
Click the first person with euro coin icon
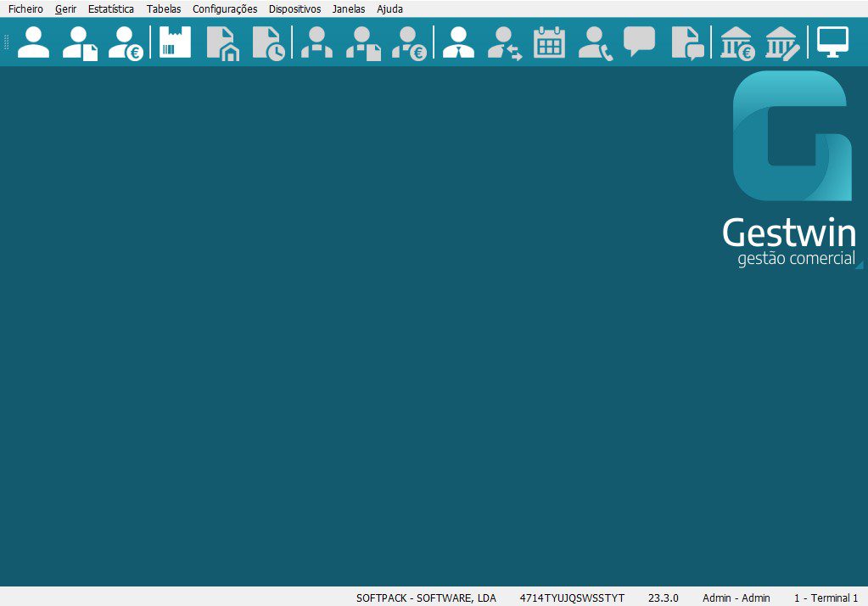tap(126, 42)
